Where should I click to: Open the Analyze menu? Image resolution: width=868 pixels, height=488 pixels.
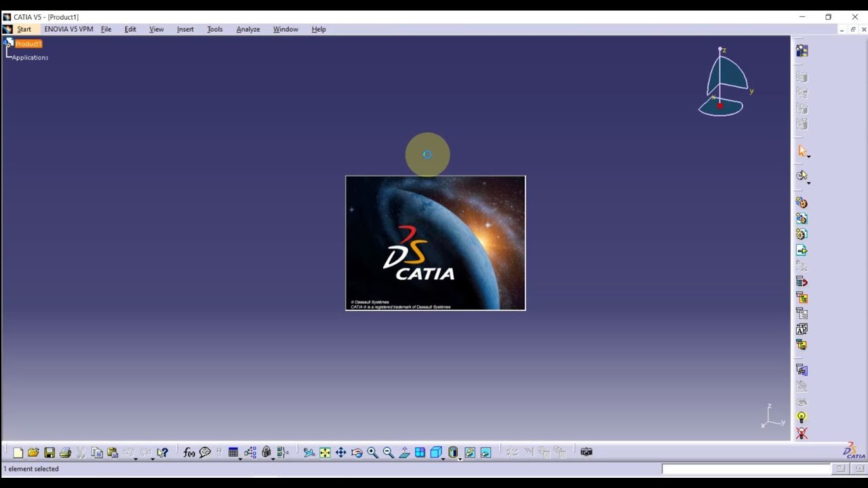point(248,29)
